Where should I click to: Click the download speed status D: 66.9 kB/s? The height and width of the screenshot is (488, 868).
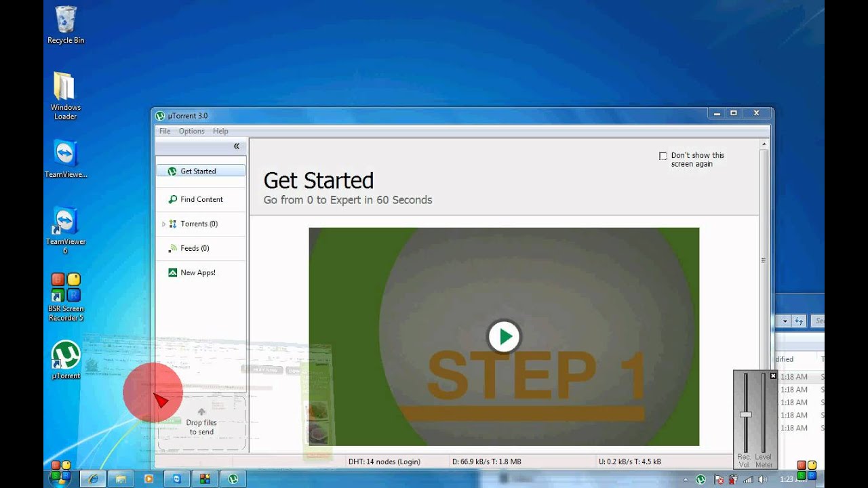[x=487, y=462]
